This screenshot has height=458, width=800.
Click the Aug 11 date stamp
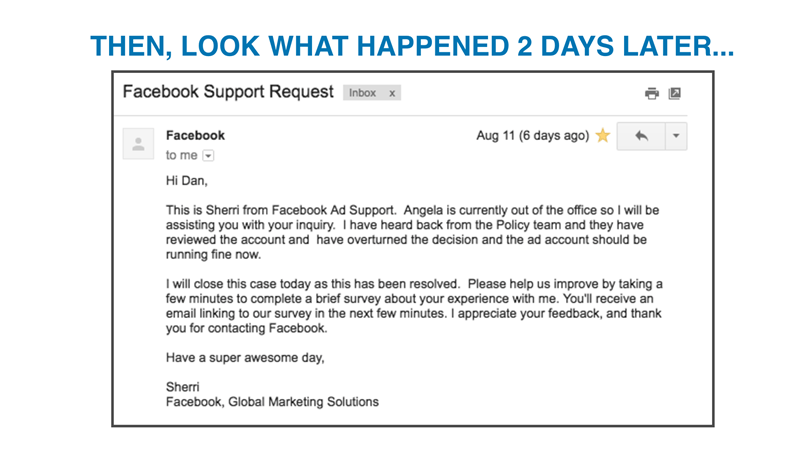[x=532, y=136]
